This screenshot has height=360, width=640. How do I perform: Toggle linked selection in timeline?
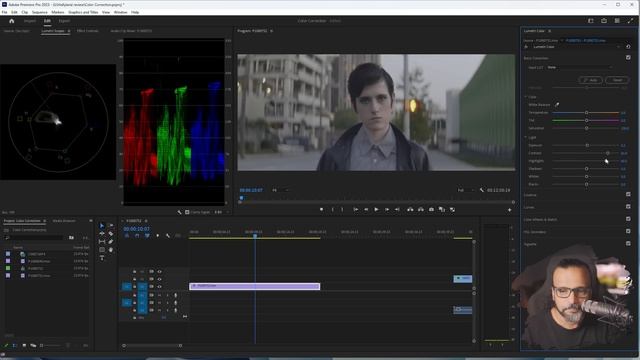coord(147,236)
